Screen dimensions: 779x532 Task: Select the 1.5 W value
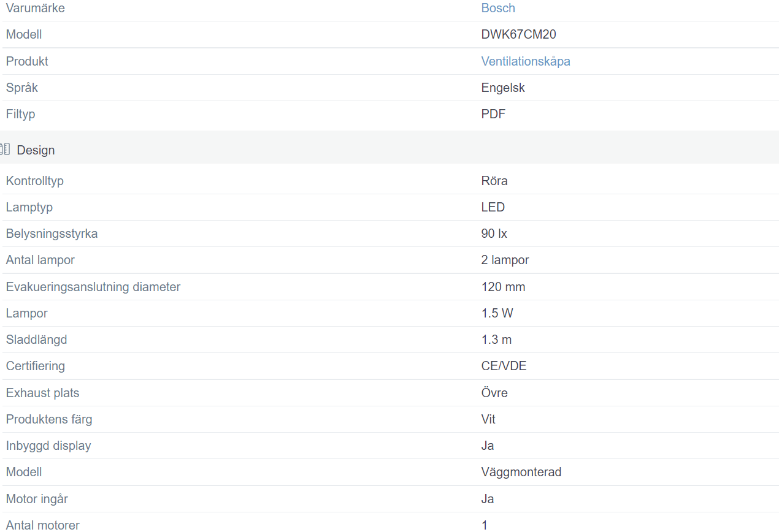pos(497,313)
